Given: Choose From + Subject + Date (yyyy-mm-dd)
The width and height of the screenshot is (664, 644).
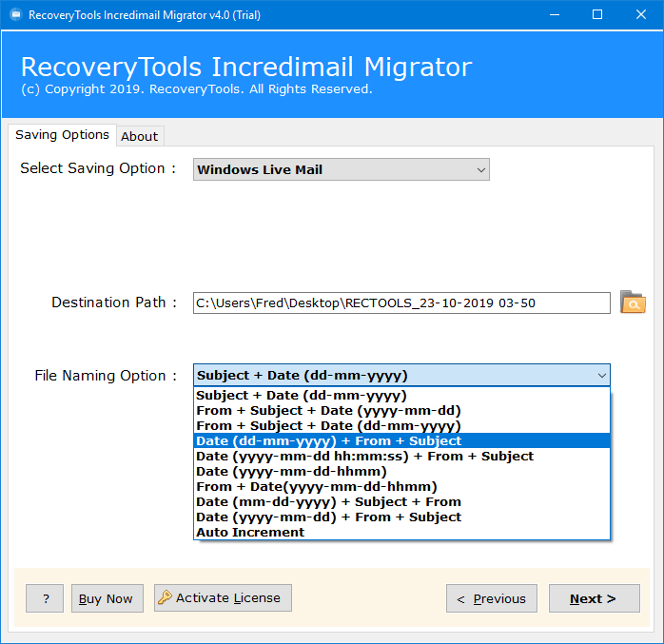Looking at the screenshot, I should [x=401, y=411].
